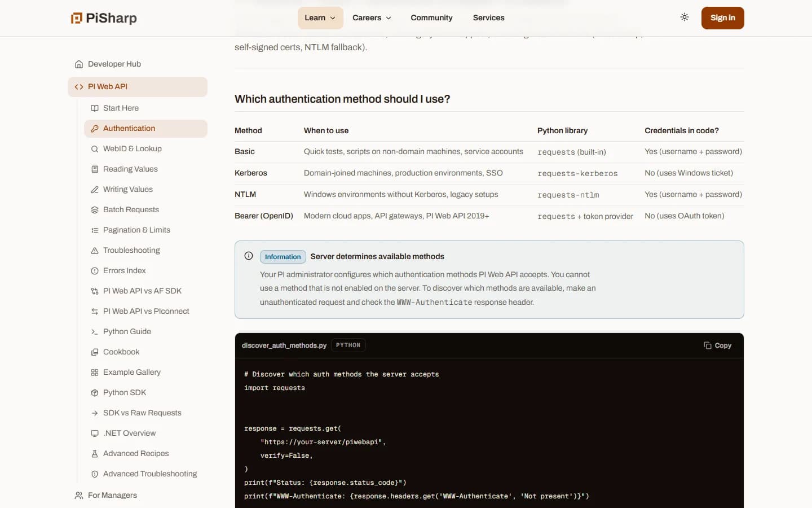This screenshot has width=812, height=508.
Task: Open PI Web API vs PIconnect page
Action: tap(146, 312)
